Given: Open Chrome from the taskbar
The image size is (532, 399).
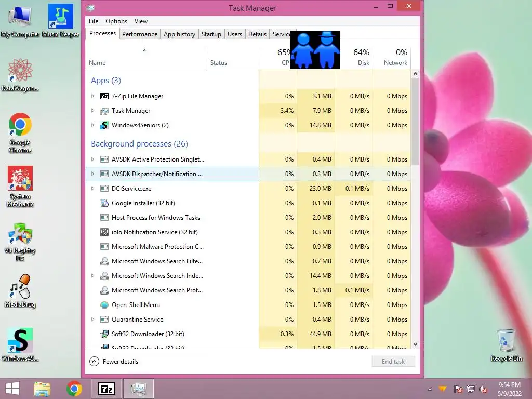Looking at the screenshot, I should 74,389.
